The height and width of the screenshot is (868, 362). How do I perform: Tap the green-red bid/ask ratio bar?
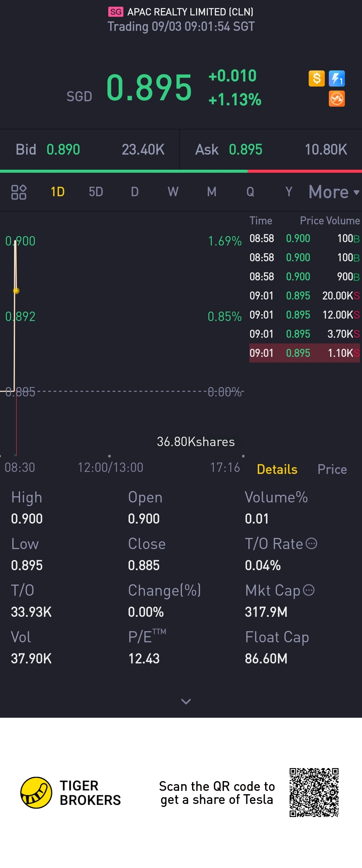pos(181,171)
